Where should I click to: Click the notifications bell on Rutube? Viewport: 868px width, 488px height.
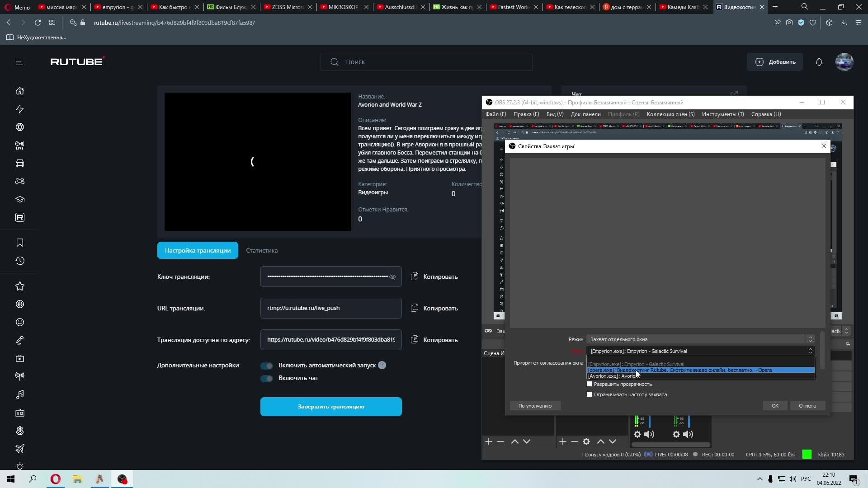[819, 62]
